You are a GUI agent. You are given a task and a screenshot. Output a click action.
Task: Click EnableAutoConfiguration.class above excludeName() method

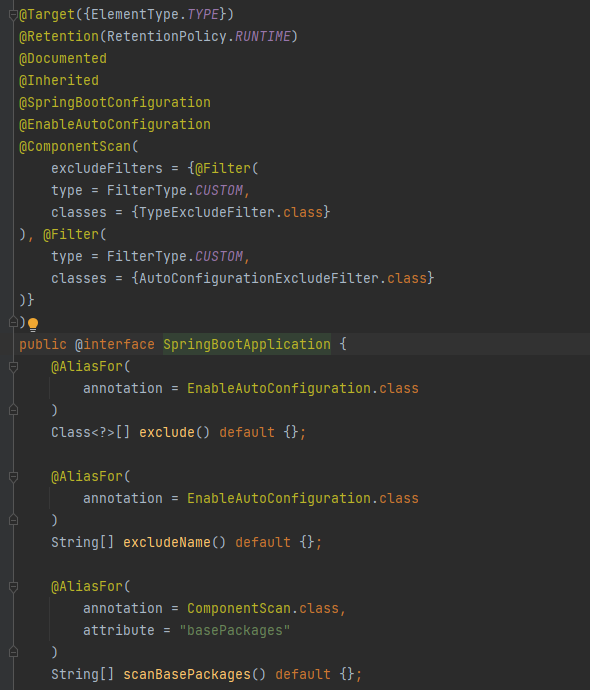point(303,499)
